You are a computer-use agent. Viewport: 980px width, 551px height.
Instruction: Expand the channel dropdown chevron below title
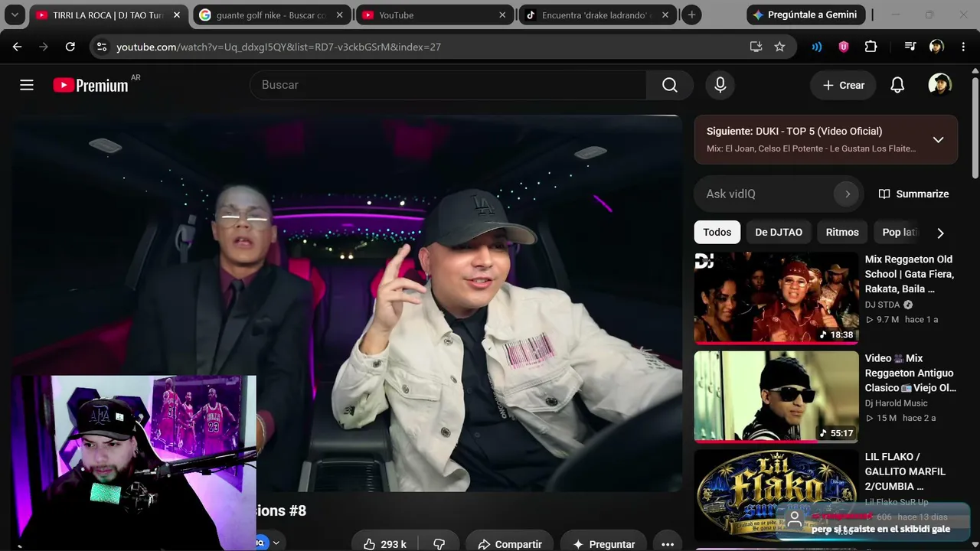point(276,543)
